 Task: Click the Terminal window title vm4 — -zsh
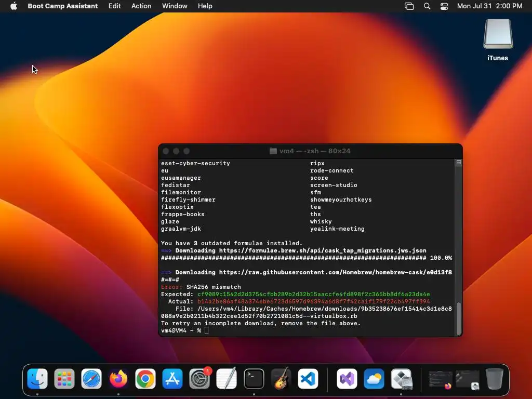click(314, 151)
